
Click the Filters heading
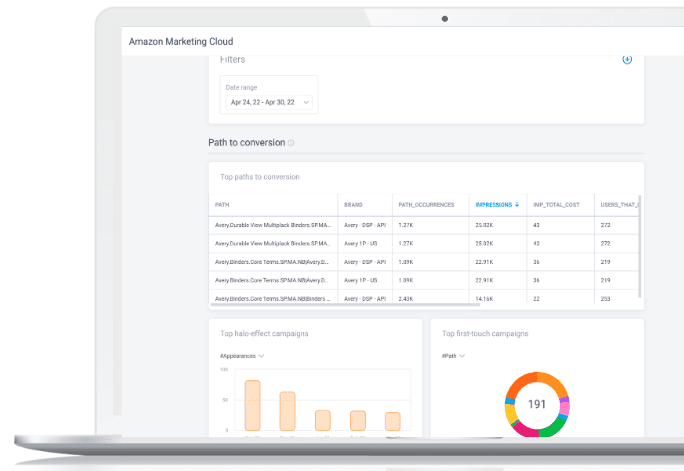click(x=233, y=60)
